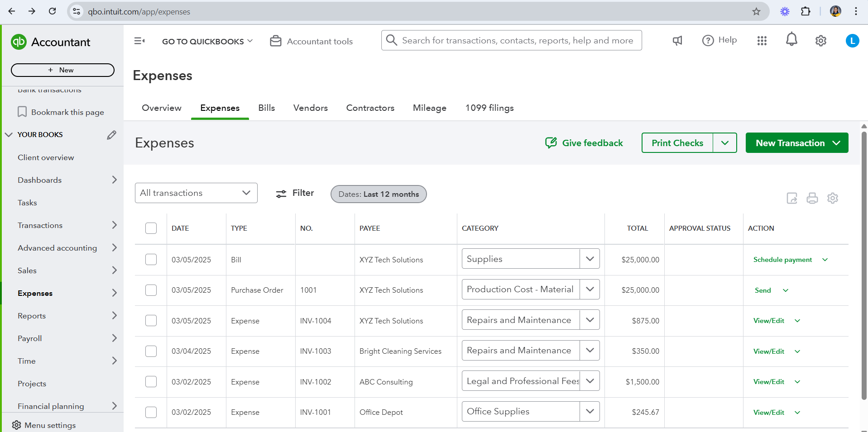Expand the Print Checks dropdown arrow

724,143
